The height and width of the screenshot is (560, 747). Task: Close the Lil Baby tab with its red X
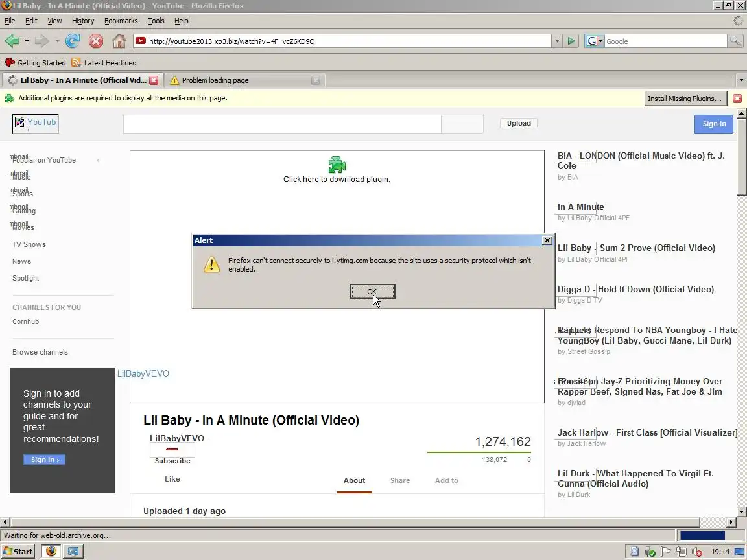pyautogui.click(x=154, y=80)
